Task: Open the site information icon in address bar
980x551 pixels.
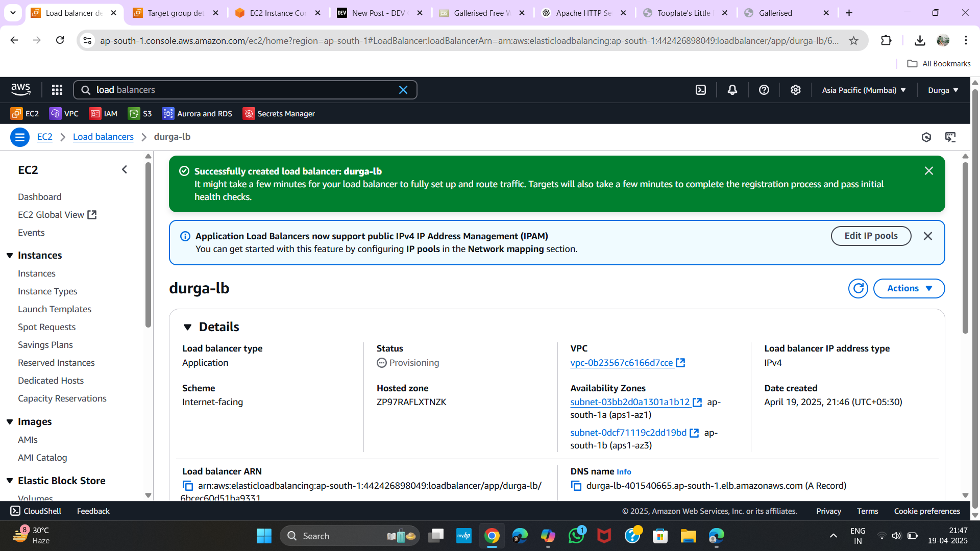Action: (x=88, y=40)
